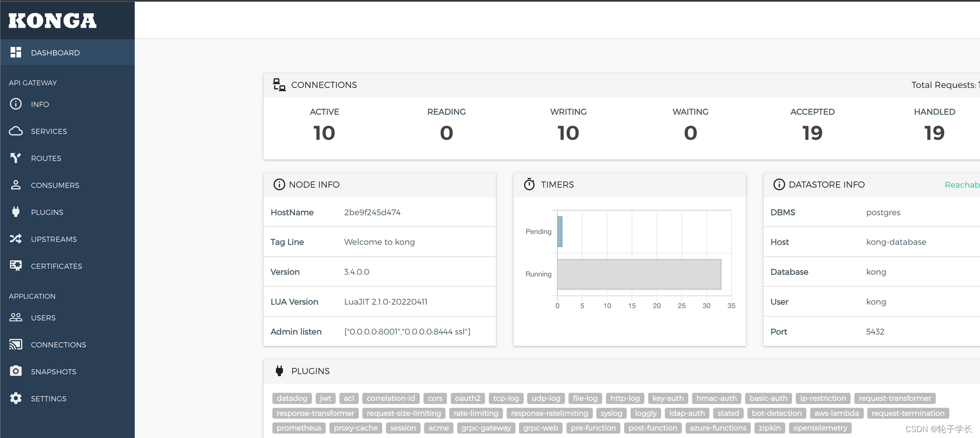The width and height of the screenshot is (980, 438).
Task: Click the Tag Line value Welcome to kong
Action: [x=380, y=242]
